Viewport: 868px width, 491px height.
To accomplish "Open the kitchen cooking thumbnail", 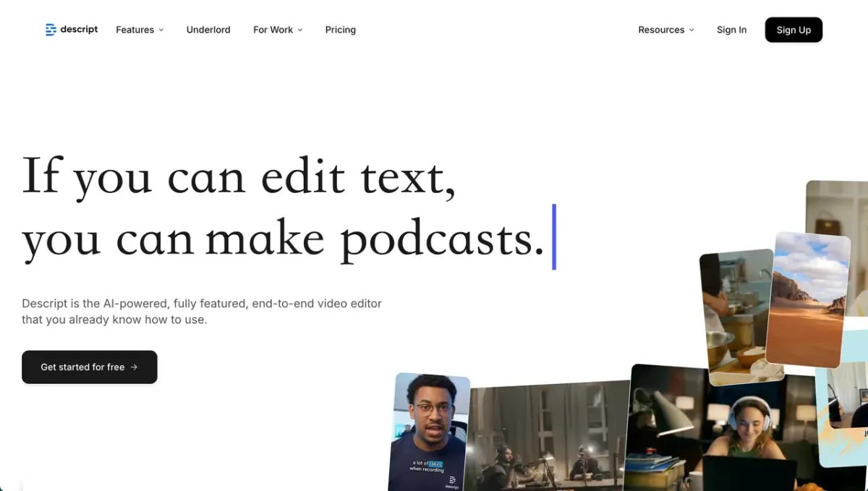I will coord(738,317).
